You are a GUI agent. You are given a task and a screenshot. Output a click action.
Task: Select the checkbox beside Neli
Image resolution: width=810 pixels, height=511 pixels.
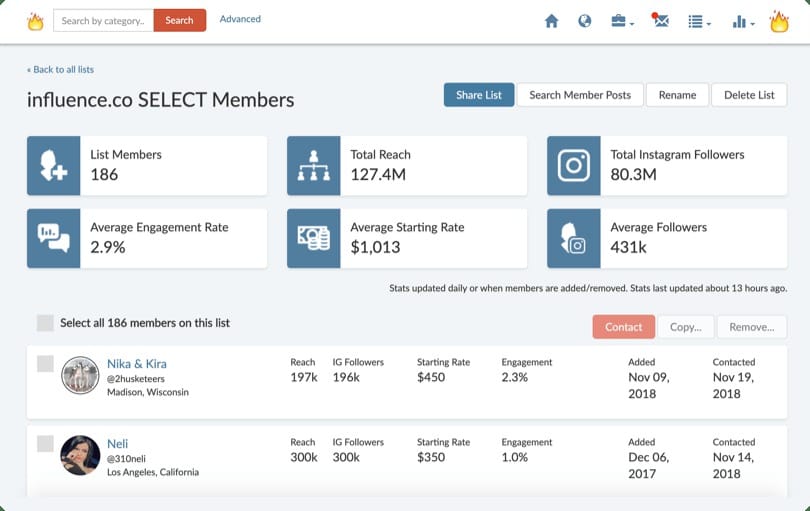click(x=45, y=443)
